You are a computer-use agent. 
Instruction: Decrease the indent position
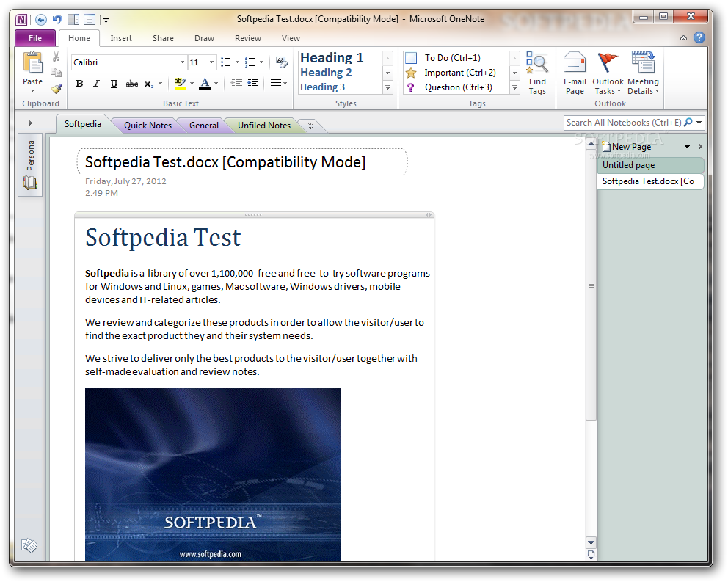(237, 84)
